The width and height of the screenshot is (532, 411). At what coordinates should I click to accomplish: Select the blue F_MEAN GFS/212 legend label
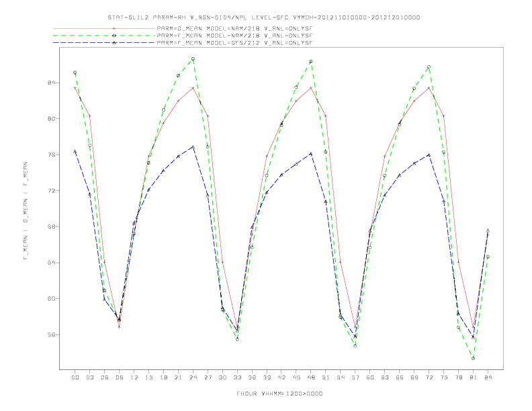(x=235, y=43)
